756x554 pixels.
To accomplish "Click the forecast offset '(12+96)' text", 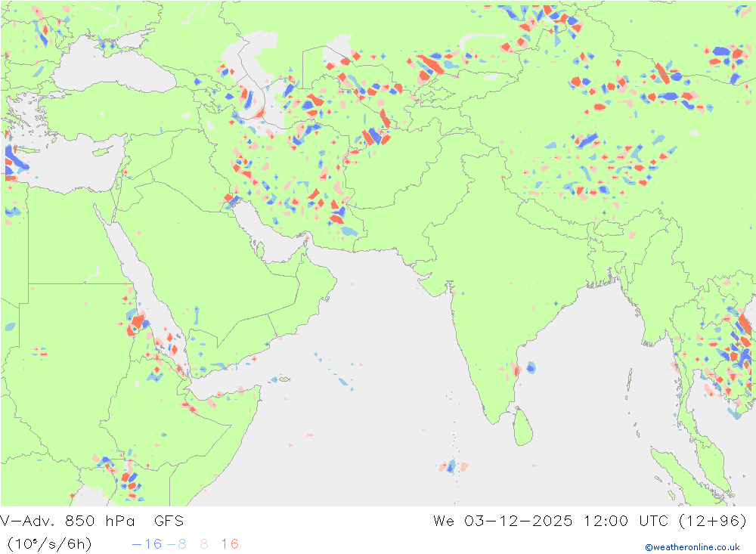I will [712, 521].
